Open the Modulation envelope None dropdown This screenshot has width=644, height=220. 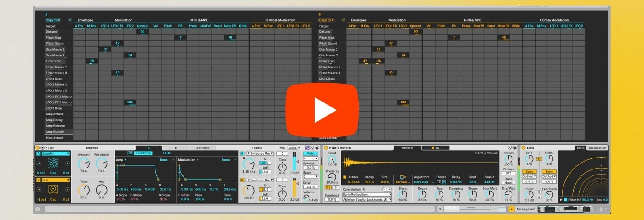click(229, 160)
